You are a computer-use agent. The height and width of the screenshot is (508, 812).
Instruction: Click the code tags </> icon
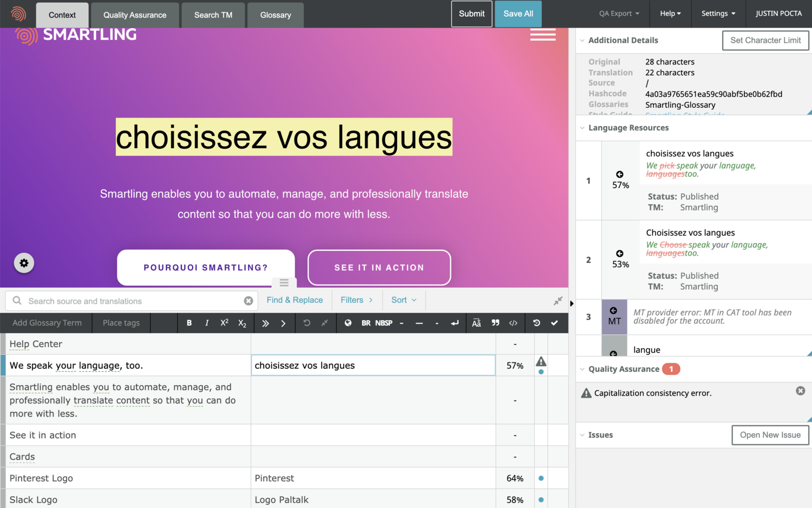513,323
